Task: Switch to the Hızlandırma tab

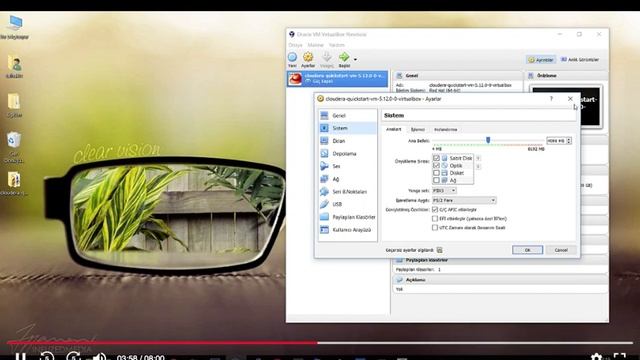Action: coord(445,129)
